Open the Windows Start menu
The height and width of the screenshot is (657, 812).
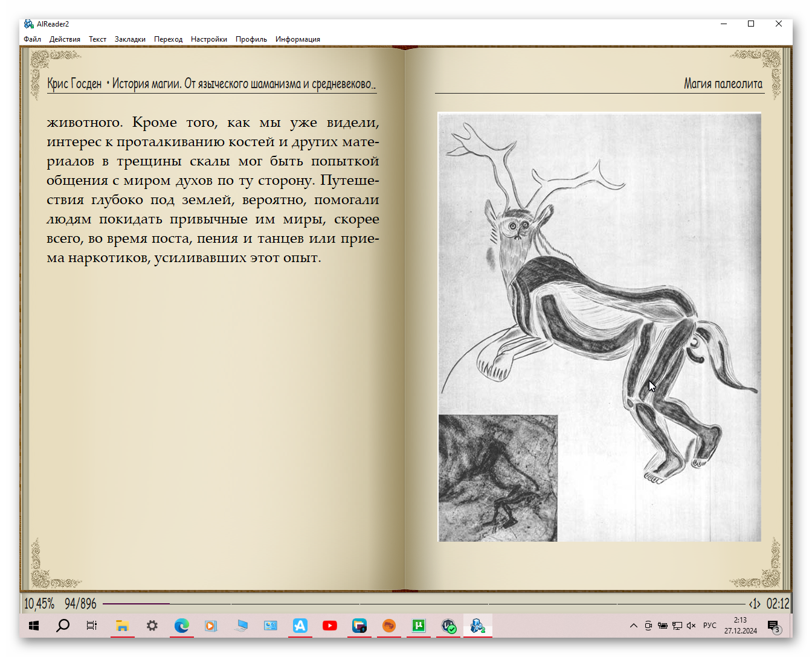34,626
